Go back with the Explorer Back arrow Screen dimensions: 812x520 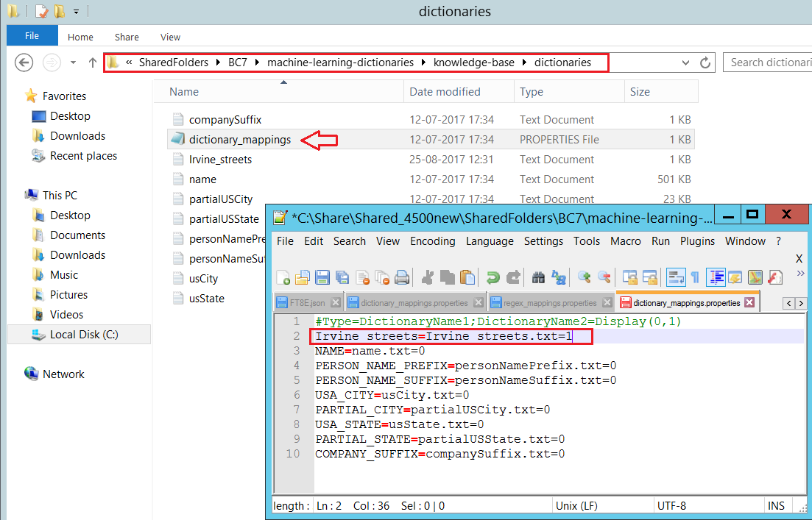pos(24,63)
